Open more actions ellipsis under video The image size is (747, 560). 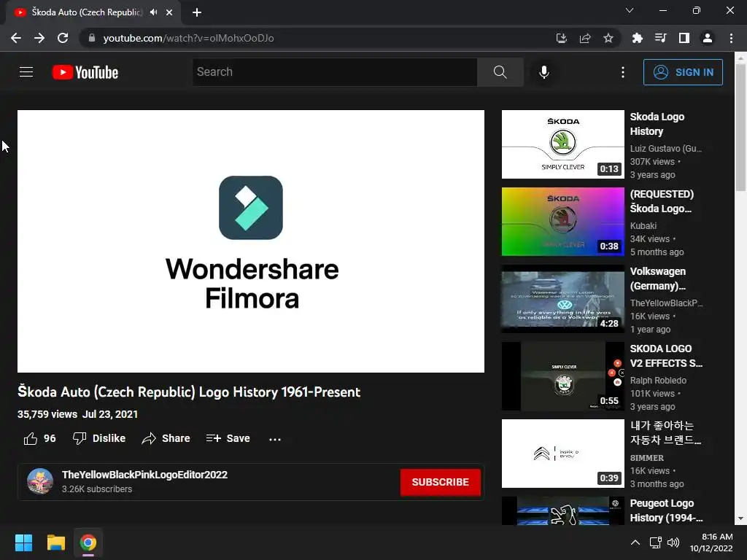(x=275, y=439)
